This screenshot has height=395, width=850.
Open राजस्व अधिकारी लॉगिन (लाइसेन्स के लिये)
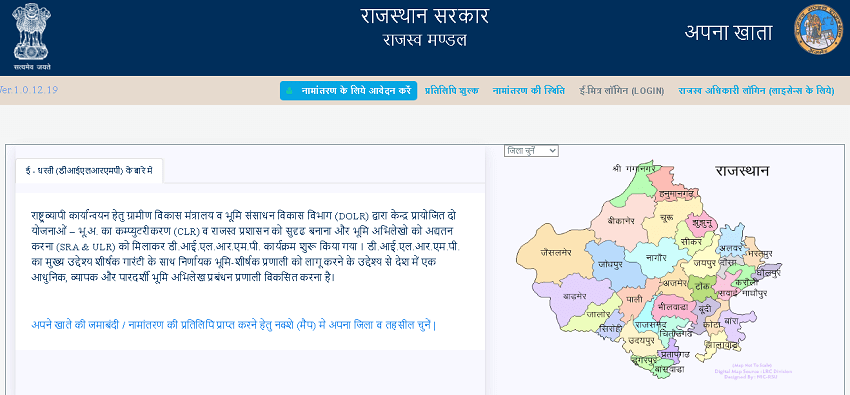pyautogui.click(x=756, y=90)
